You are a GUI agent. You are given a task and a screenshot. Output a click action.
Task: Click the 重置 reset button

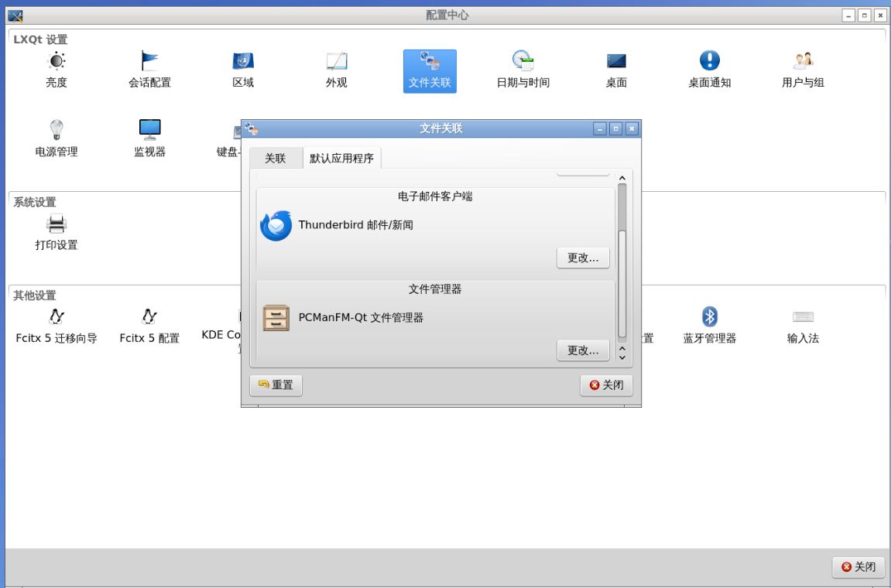[x=276, y=385]
